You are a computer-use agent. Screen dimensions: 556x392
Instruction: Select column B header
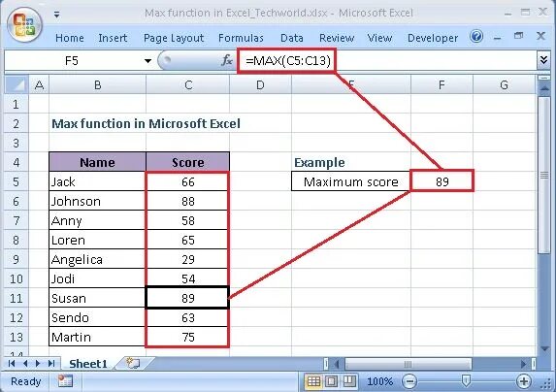(97, 84)
